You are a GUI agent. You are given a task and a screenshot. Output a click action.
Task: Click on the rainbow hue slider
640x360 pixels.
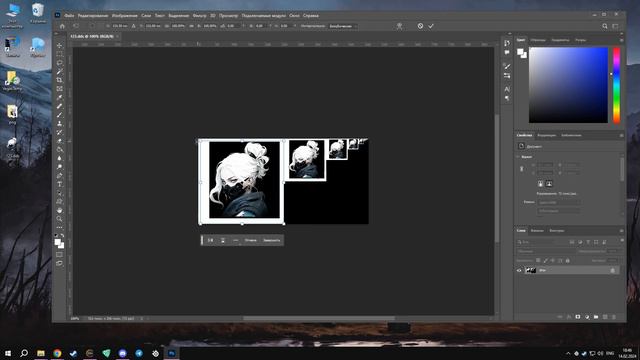pyautogui.click(x=616, y=85)
